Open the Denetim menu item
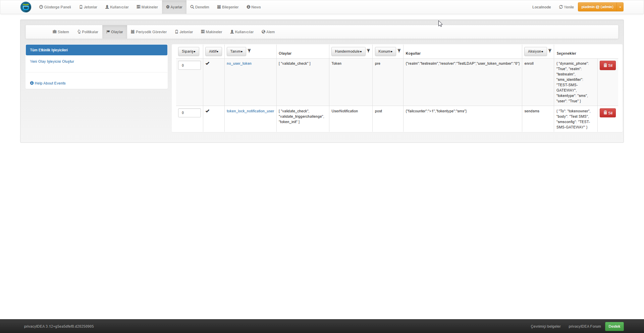The height and width of the screenshot is (333, 644). [x=200, y=7]
